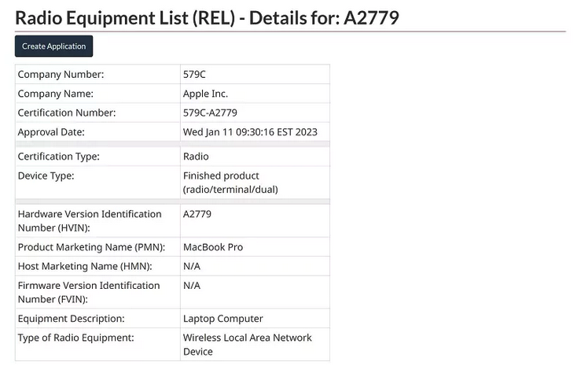The width and height of the screenshot is (588, 377).
Task: Select the 'Laptop Computer' description value
Action: click(x=223, y=319)
